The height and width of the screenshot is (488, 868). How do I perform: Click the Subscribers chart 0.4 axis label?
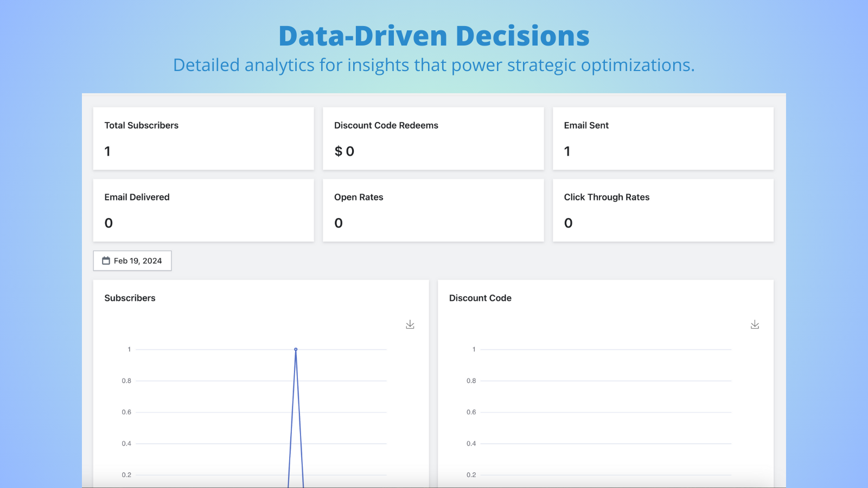(126, 444)
